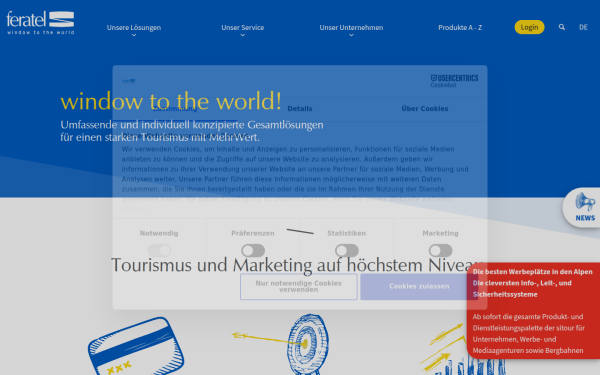Image resolution: width=600 pixels, height=375 pixels.
Task: Click the Notwendig category label
Action: [159, 233]
